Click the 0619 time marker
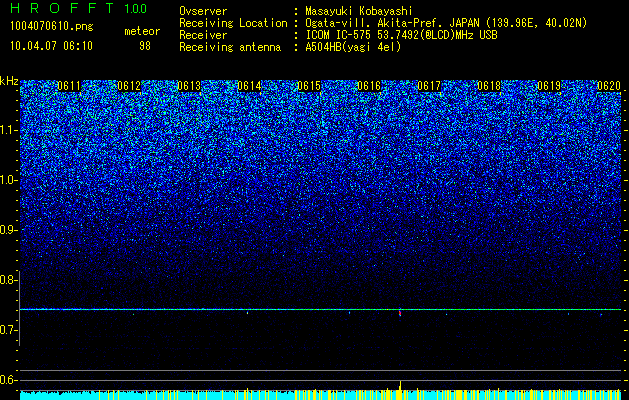 point(549,86)
